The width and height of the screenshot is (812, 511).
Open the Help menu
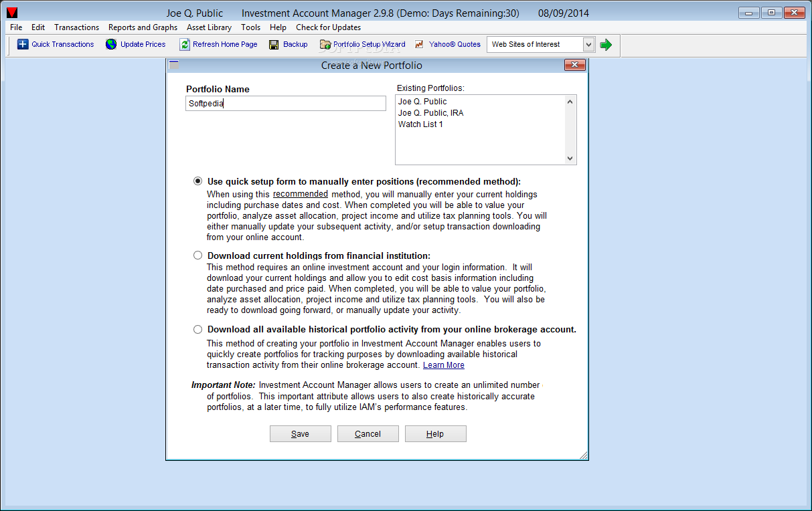pyautogui.click(x=278, y=27)
